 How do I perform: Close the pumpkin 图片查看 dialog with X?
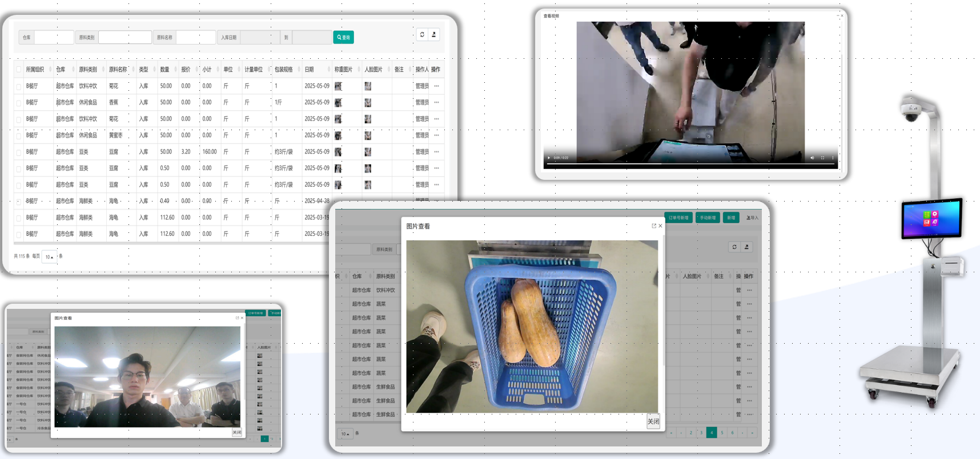[x=660, y=226]
